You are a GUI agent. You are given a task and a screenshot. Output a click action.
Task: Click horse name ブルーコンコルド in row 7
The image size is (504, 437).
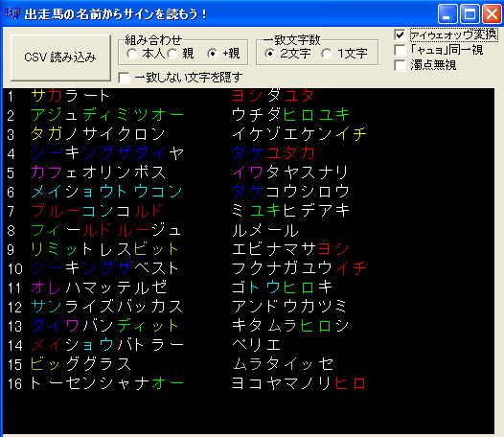click(97, 211)
